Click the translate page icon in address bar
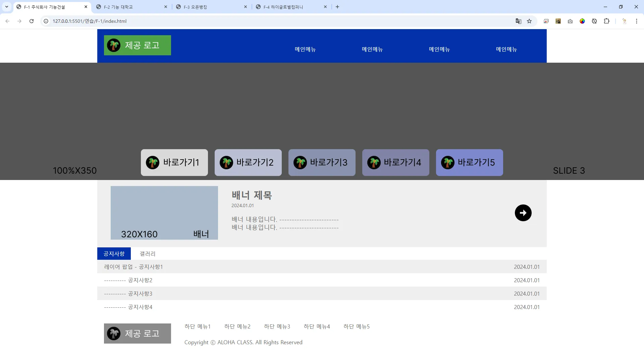Screen dimensions: 644x362 click(518, 21)
